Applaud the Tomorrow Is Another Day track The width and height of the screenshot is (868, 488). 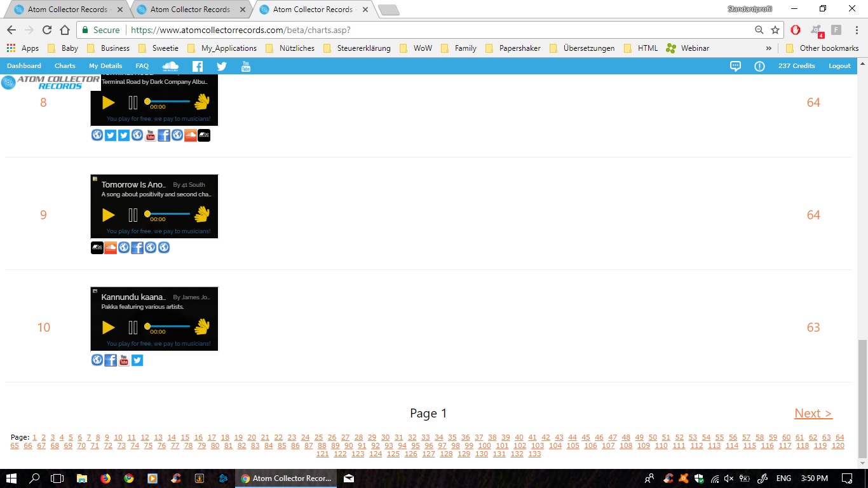(202, 214)
